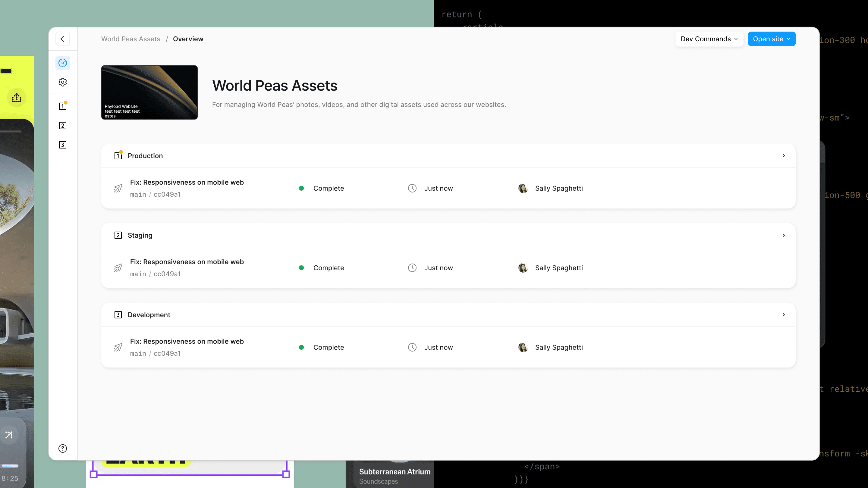868x488 pixels.
Task: Open the Production section header
Action: (x=448, y=156)
